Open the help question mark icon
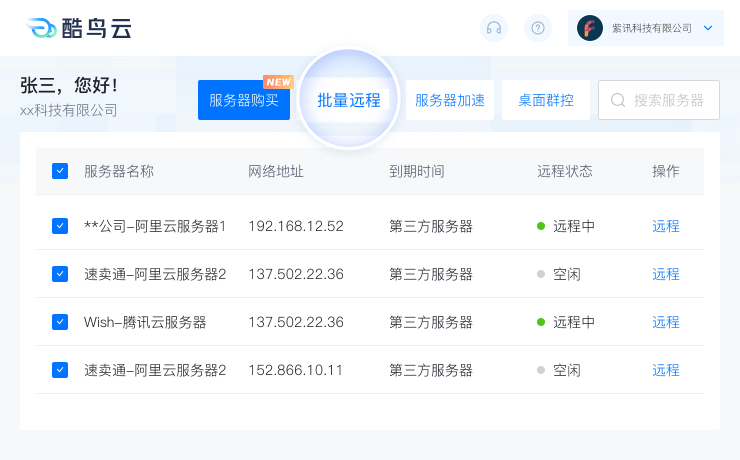The image size is (740, 460). coord(538,28)
